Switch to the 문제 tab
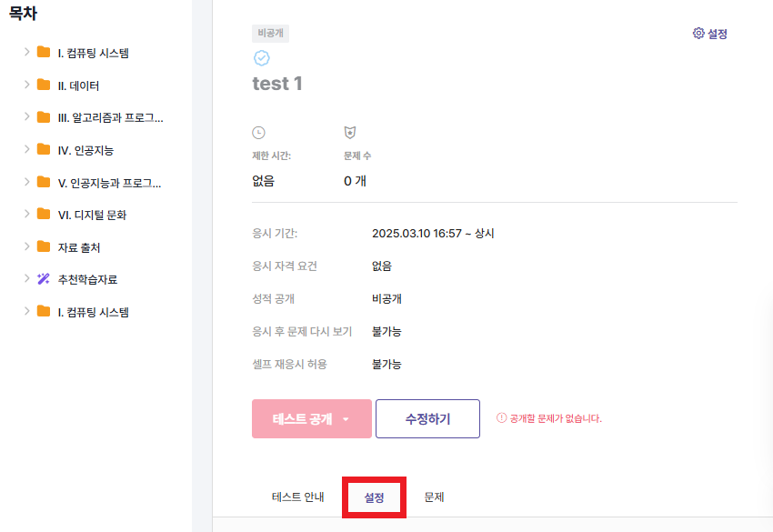 (x=434, y=497)
